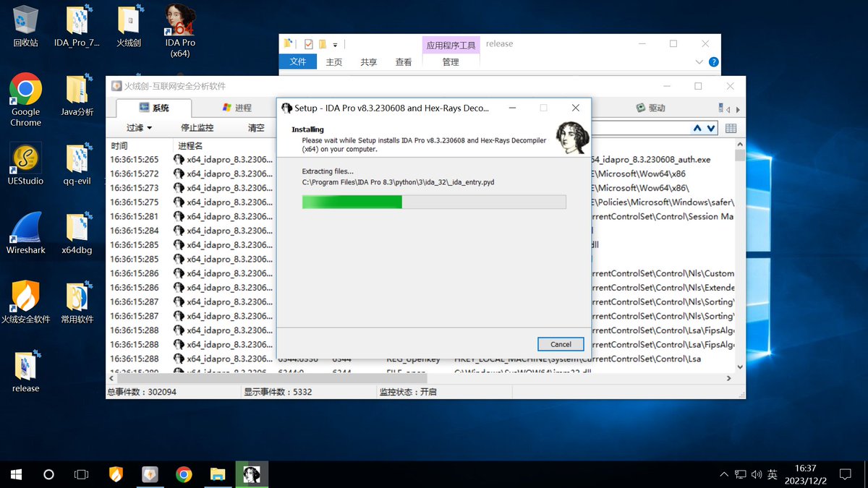The height and width of the screenshot is (488, 868).
Task: Open the 过滤 dropdown in 火绒剑
Action: [140, 128]
